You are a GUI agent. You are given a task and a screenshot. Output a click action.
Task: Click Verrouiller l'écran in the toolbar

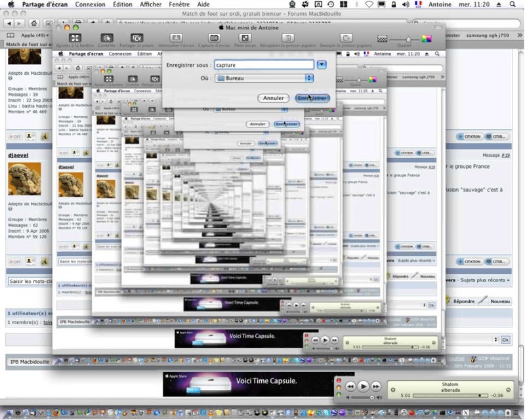pyautogui.click(x=176, y=38)
